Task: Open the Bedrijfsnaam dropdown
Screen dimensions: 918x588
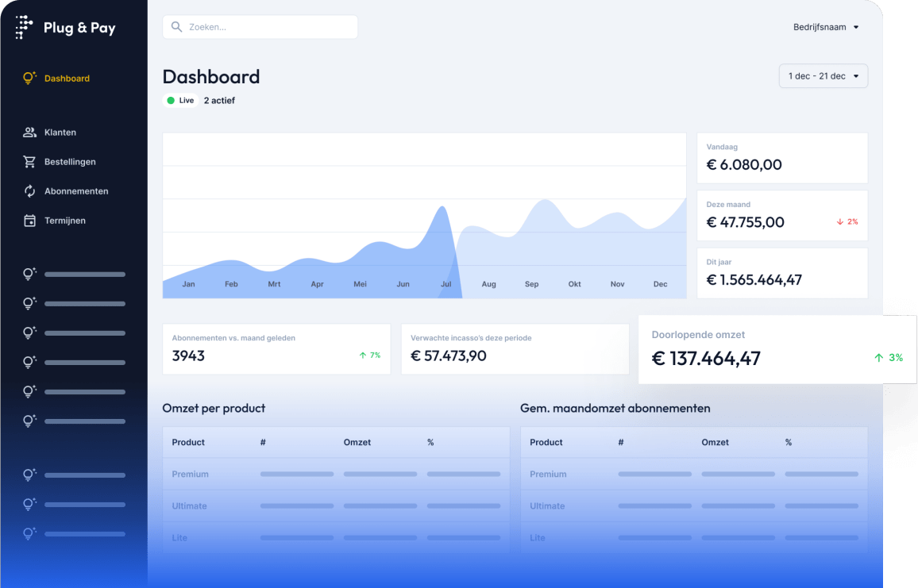Action: coord(826,26)
